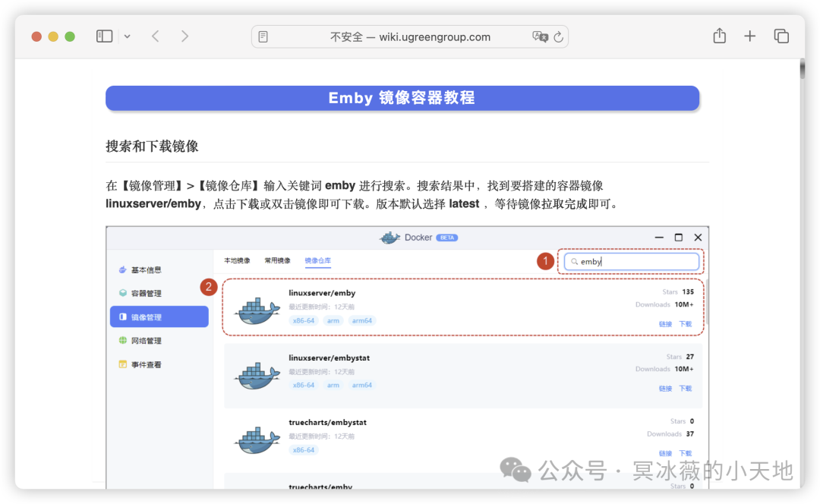Click arm64 tag under linuxserver/emby
This screenshot has width=820, height=504.
point(362,320)
